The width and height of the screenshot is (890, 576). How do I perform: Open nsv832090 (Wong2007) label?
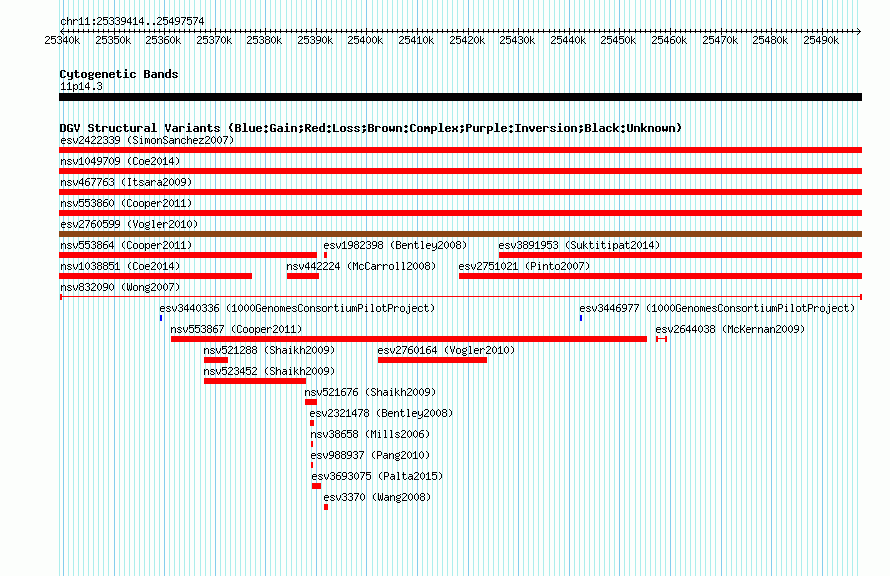[x=120, y=287]
